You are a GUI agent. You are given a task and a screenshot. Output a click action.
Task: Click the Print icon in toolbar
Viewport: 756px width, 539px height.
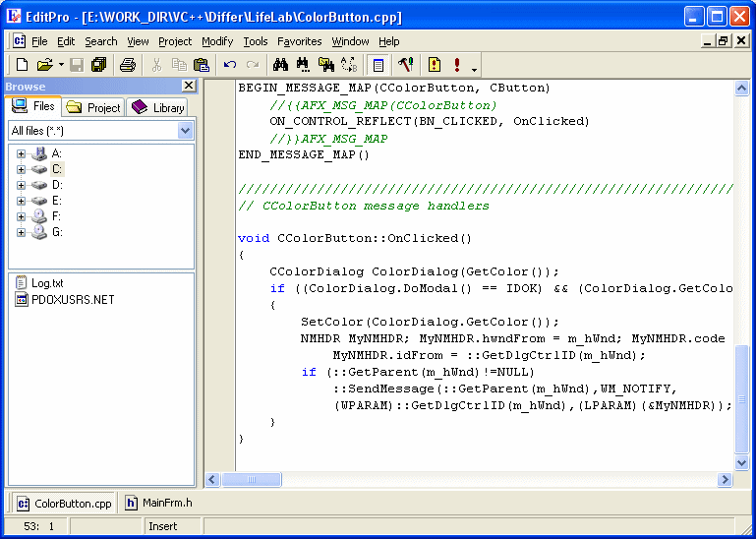point(127,65)
